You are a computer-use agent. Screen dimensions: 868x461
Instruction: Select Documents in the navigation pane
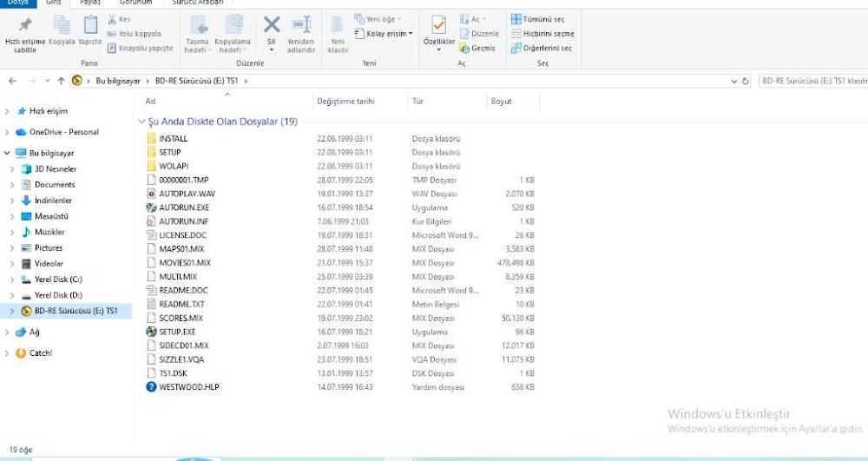tap(54, 185)
